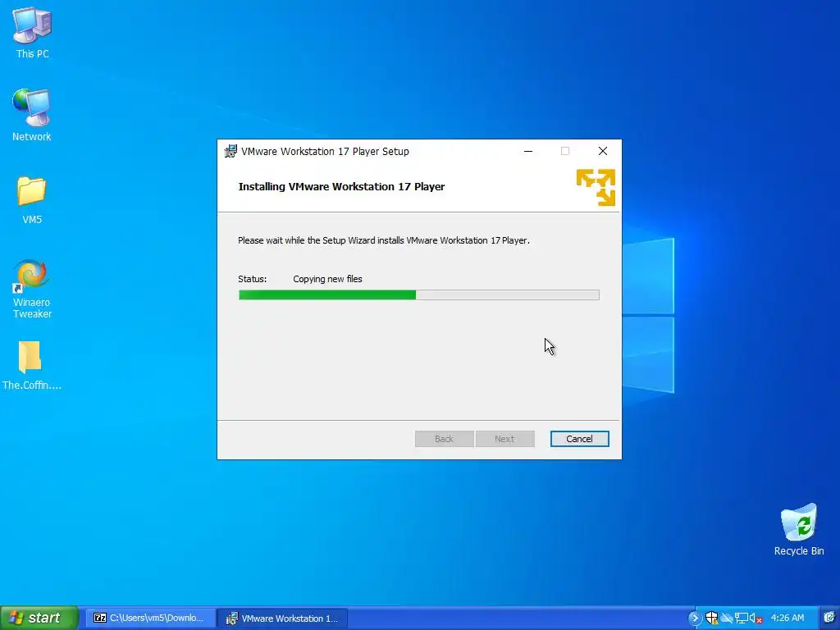Click the disabled Back button

point(444,439)
